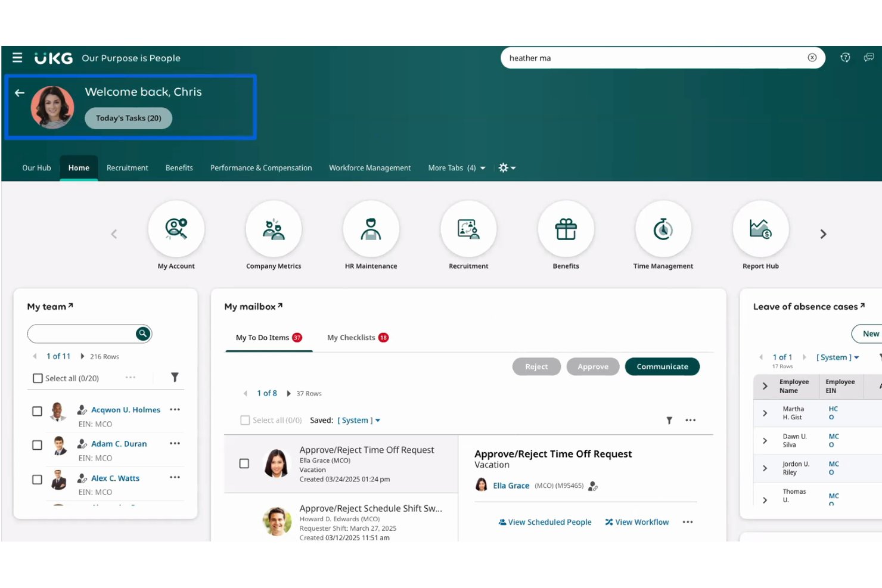Open more options for Acqwon U. Holmes
The width and height of the screenshot is (882, 588).
(175, 409)
